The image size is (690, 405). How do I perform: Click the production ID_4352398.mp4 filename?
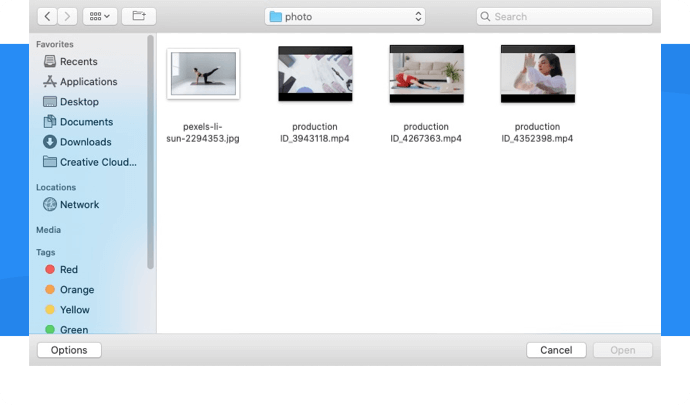click(x=537, y=133)
